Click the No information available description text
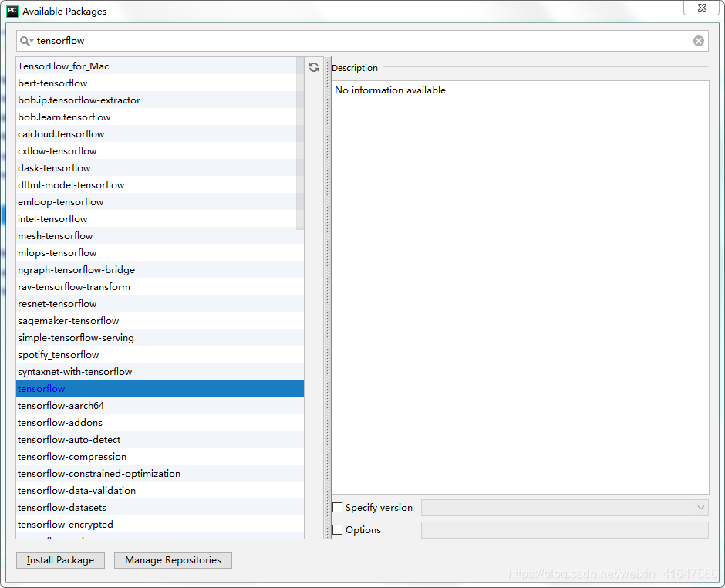The width and height of the screenshot is (725, 588). (x=390, y=90)
